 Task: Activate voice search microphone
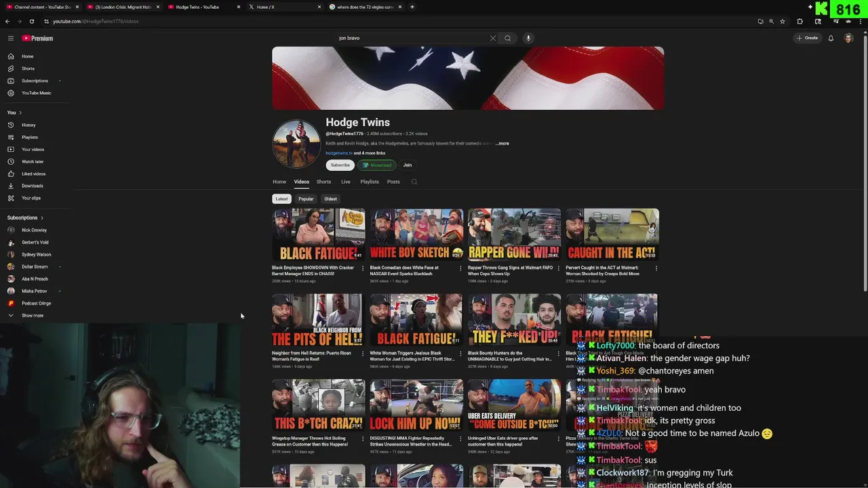pos(528,38)
